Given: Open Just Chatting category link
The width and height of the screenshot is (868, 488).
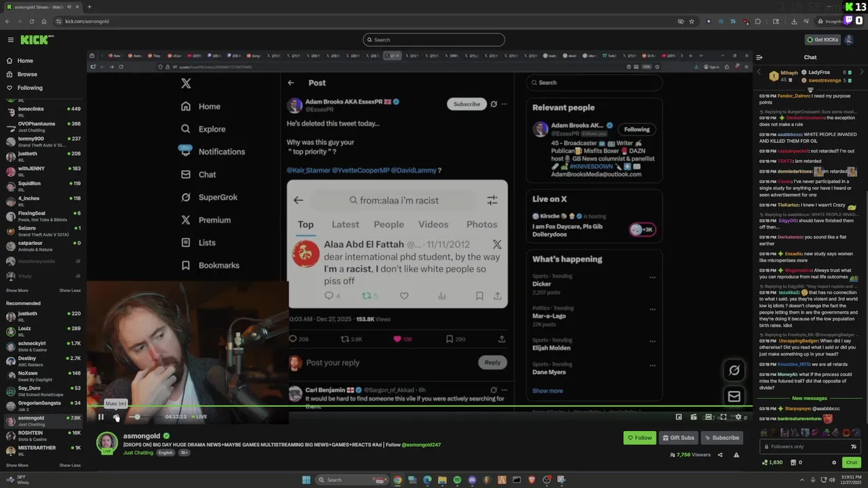Looking at the screenshot, I should point(139,453).
